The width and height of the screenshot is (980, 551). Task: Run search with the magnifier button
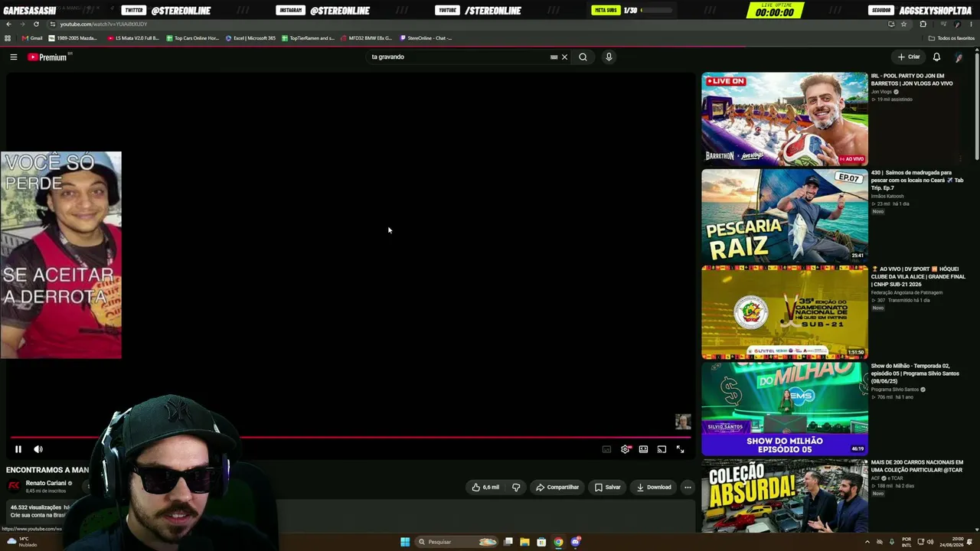coord(583,57)
